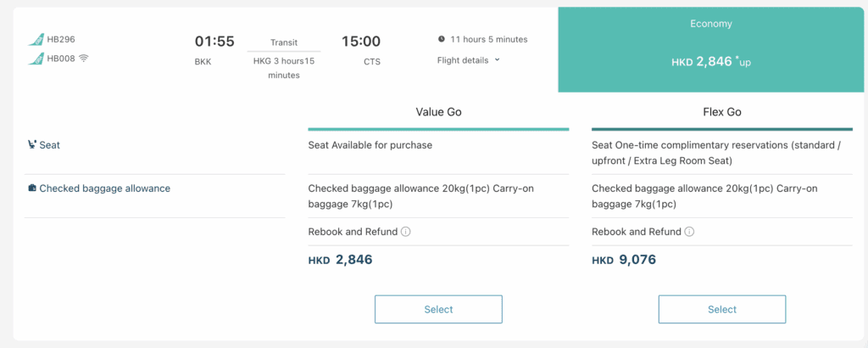This screenshot has width=868, height=348.
Task: Click the HB296 airline logo icon
Action: pyautogui.click(x=35, y=40)
